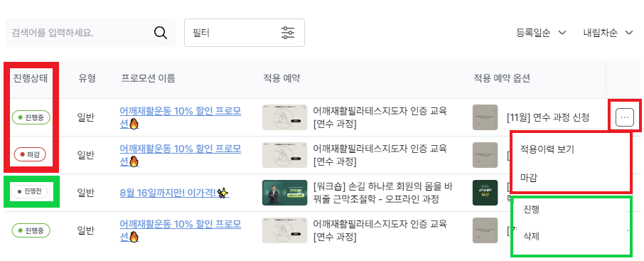Open the 필터 filter box

tap(245, 33)
